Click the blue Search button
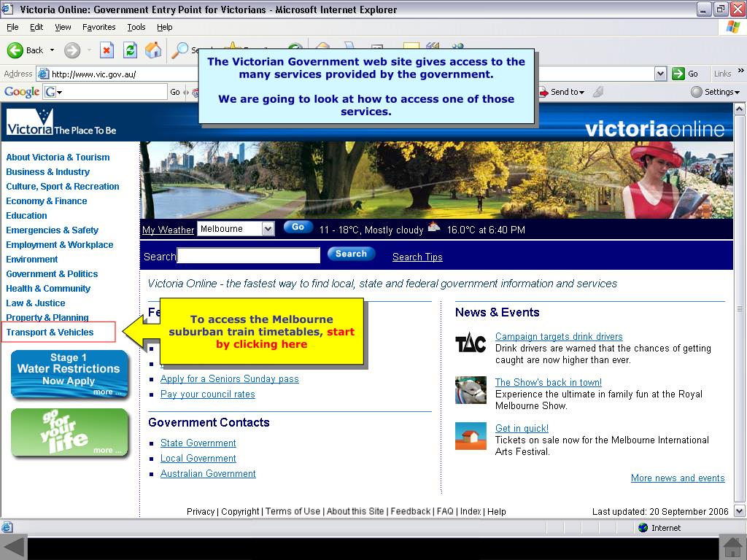 (351, 254)
